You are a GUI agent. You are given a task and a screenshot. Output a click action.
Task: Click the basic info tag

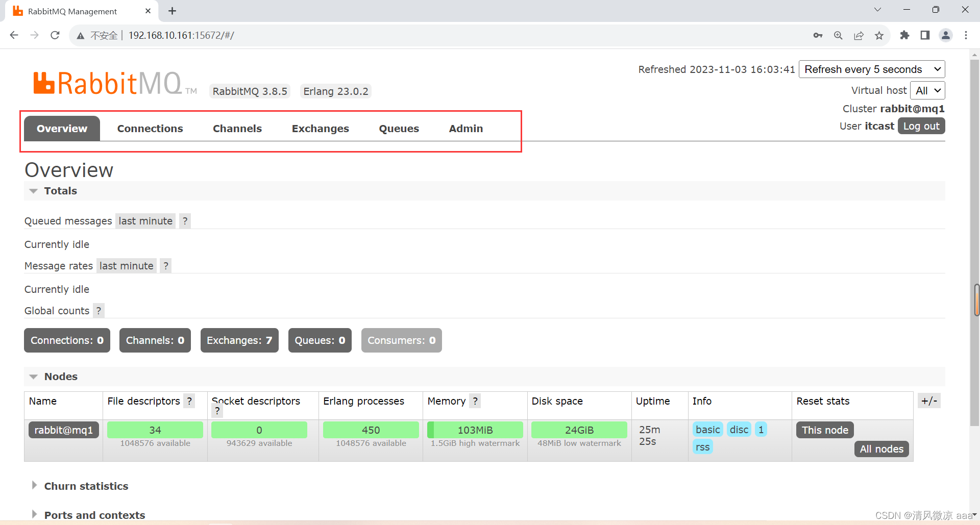pyautogui.click(x=707, y=430)
